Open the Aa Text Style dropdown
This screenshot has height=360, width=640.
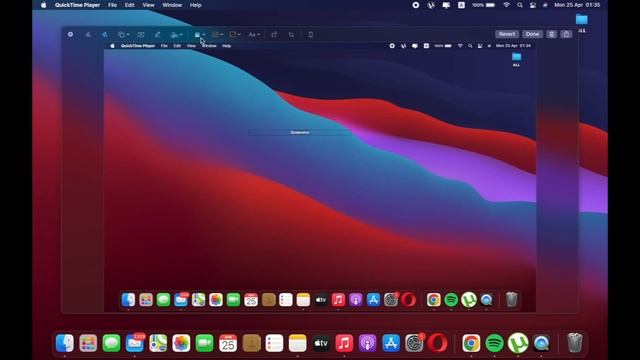(254, 35)
